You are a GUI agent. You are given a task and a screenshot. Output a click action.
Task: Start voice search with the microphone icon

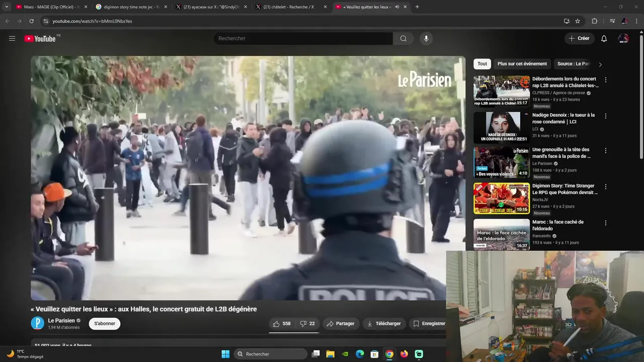(x=426, y=39)
